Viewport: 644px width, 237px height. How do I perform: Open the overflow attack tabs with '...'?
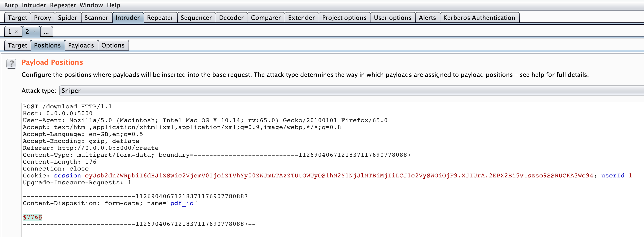coord(46,32)
